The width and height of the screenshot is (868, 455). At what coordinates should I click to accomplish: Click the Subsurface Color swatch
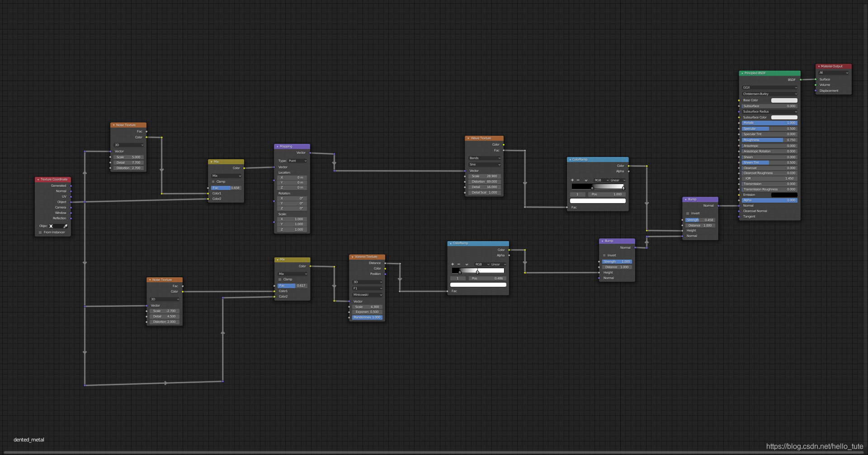pos(784,118)
